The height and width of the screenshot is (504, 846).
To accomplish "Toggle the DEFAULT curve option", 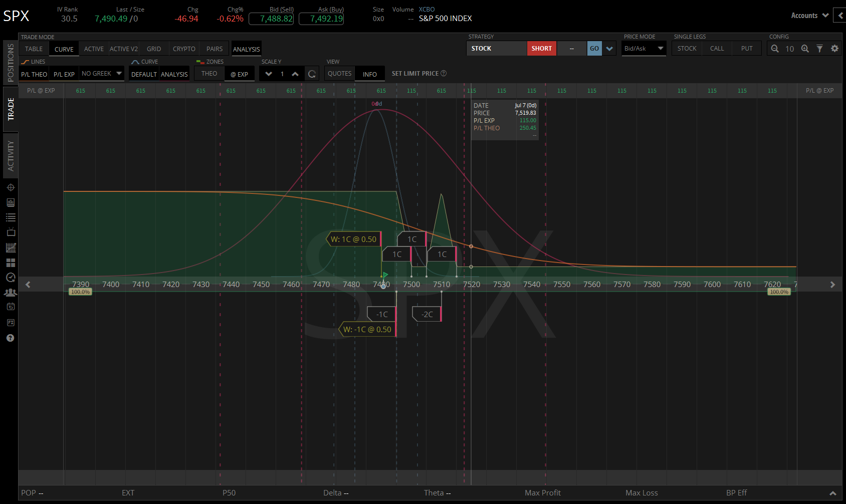I will point(144,74).
